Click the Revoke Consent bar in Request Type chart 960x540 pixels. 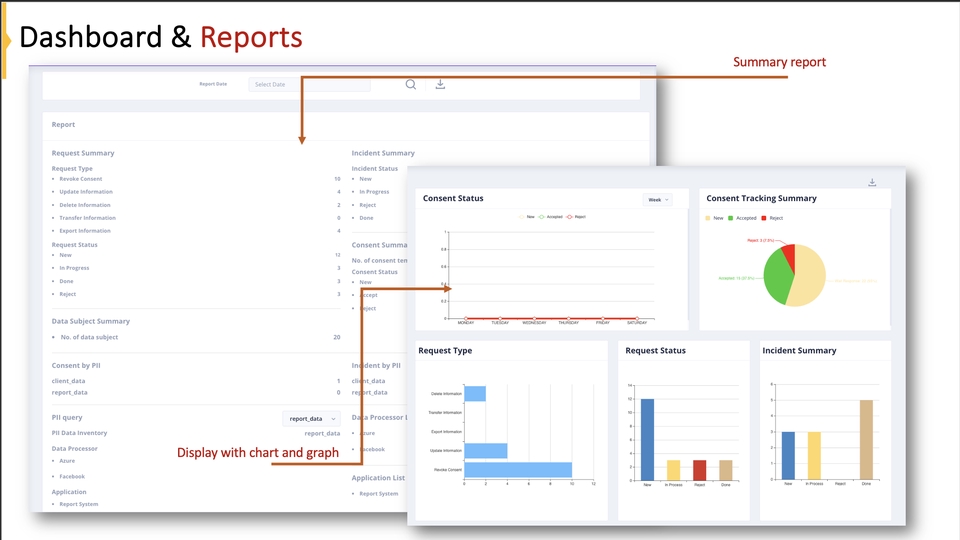[518, 470]
